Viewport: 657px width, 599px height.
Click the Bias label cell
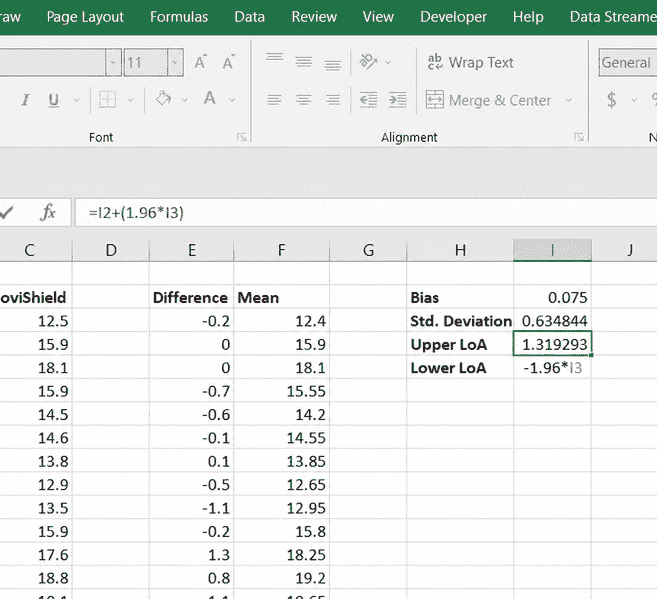pos(460,298)
